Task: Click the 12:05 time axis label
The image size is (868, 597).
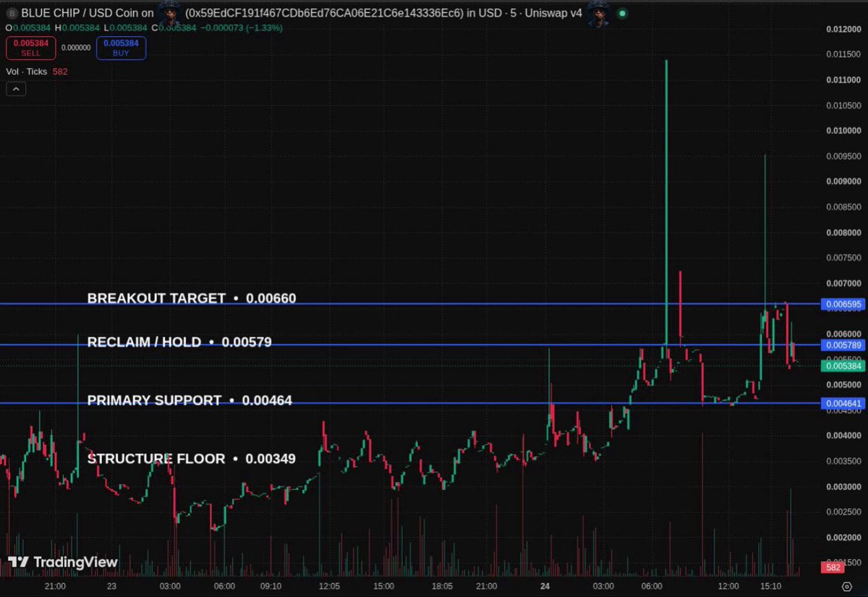Action: [x=329, y=586]
